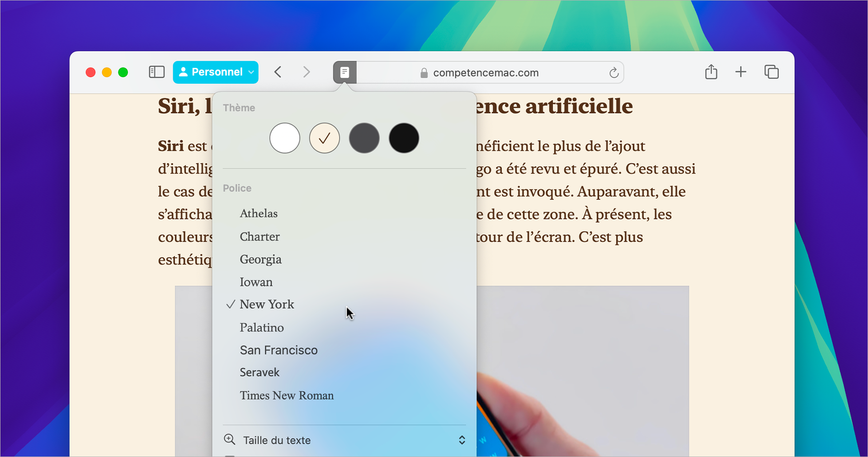
Task: Reload the page with the refresh icon
Action: point(613,73)
